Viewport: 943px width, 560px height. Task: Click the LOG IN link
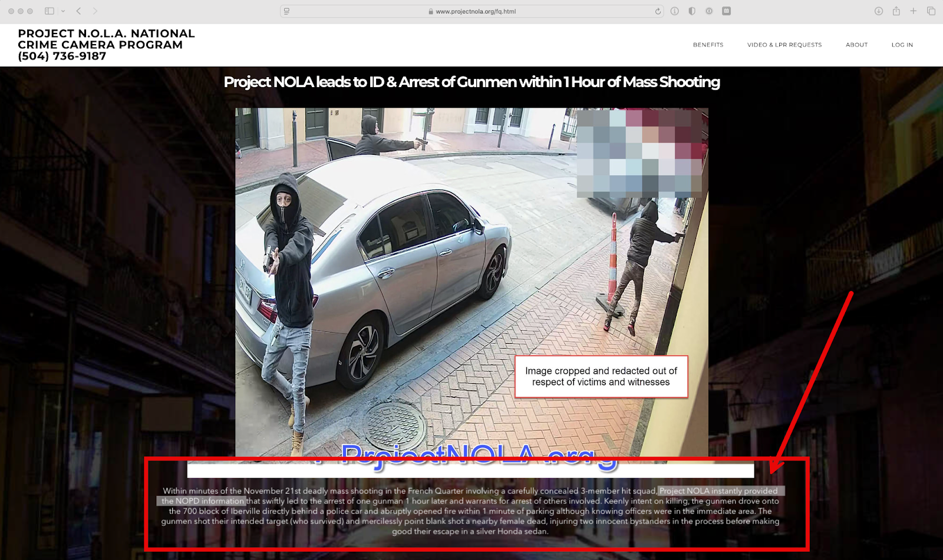[x=902, y=45]
